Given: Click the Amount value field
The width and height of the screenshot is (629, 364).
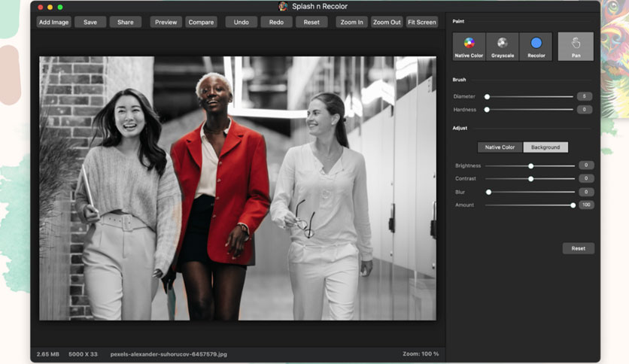Looking at the screenshot, I should (586, 205).
